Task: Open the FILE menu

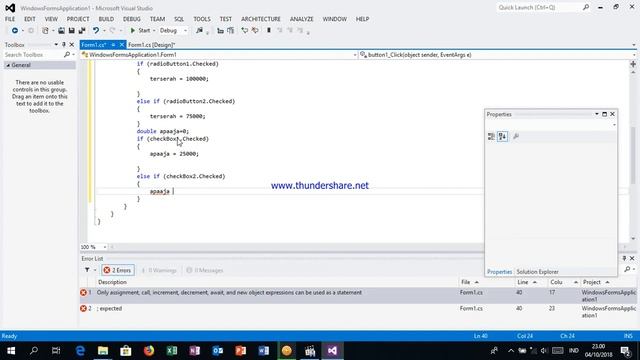Action: point(10,19)
